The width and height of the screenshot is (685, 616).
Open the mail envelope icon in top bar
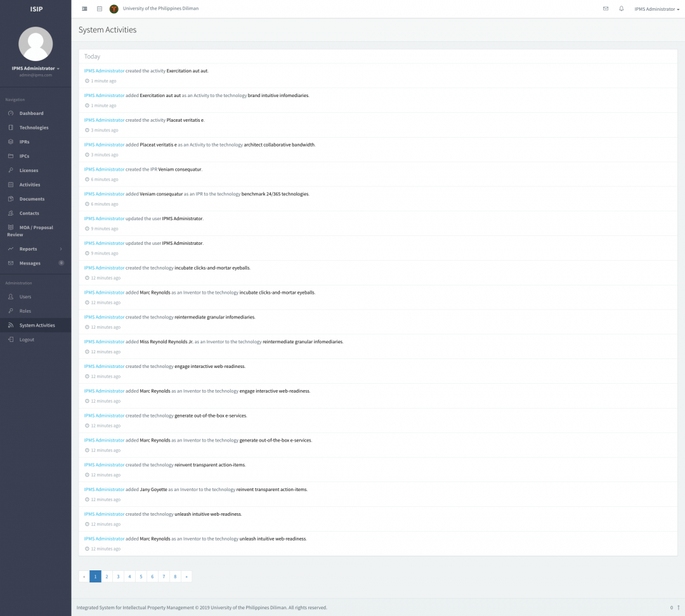click(606, 9)
